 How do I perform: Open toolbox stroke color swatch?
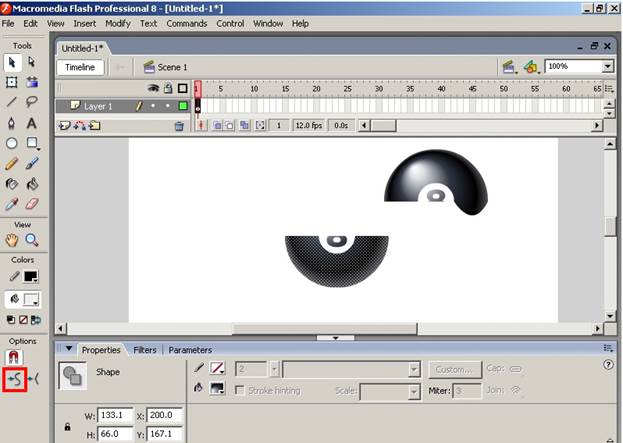(x=31, y=277)
